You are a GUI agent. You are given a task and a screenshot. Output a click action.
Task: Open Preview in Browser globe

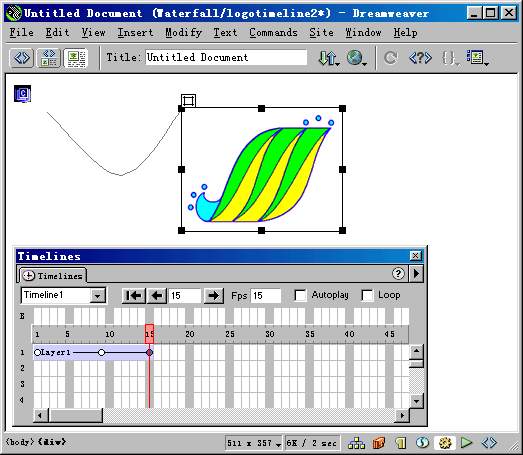[356, 58]
